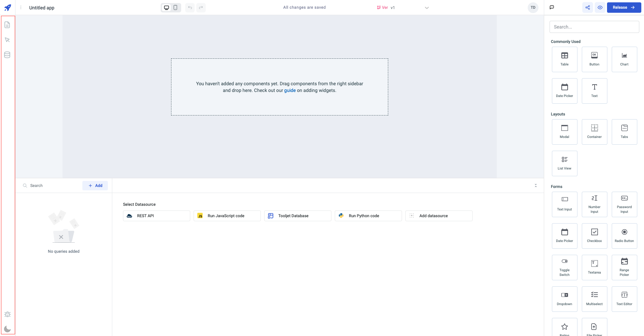
Task: Open the comments speech bubble icon
Action: click(552, 7)
